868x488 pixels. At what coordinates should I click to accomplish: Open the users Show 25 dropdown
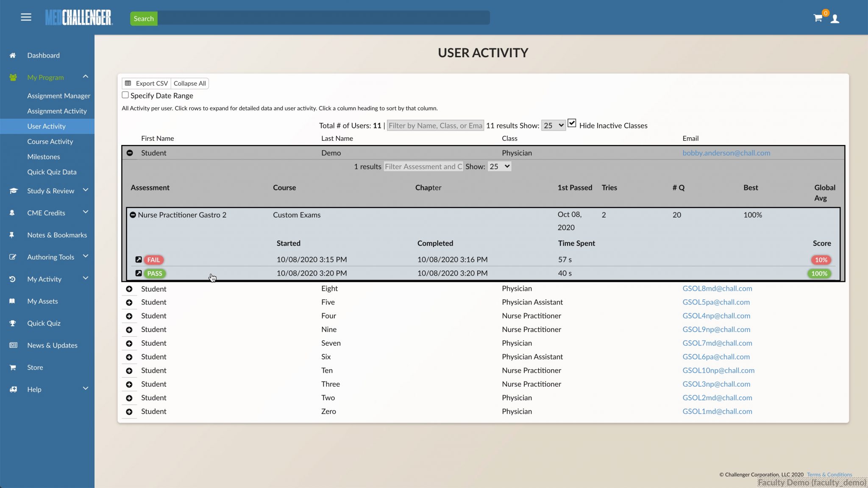pos(553,125)
